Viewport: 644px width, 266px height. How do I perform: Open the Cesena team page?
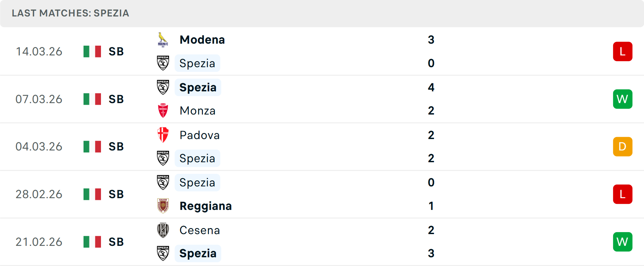pos(200,230)
